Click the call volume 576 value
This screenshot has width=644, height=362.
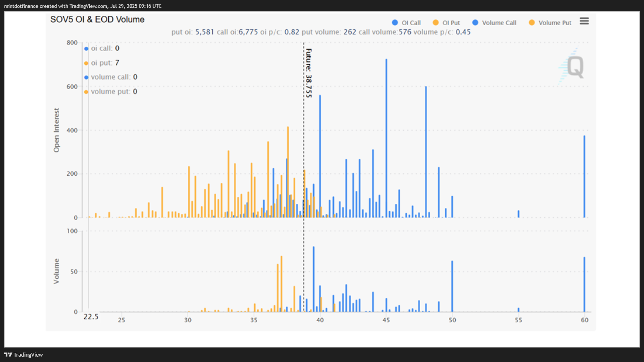point(405,32)
